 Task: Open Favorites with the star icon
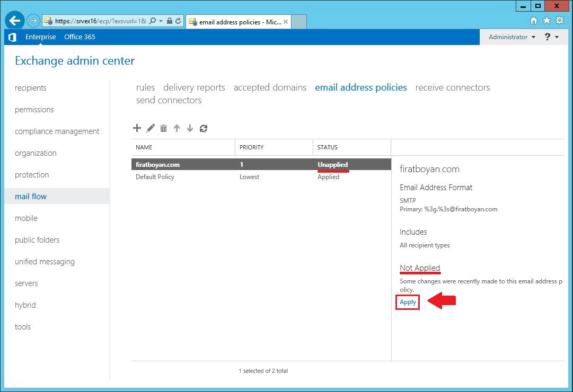[546, 21]
